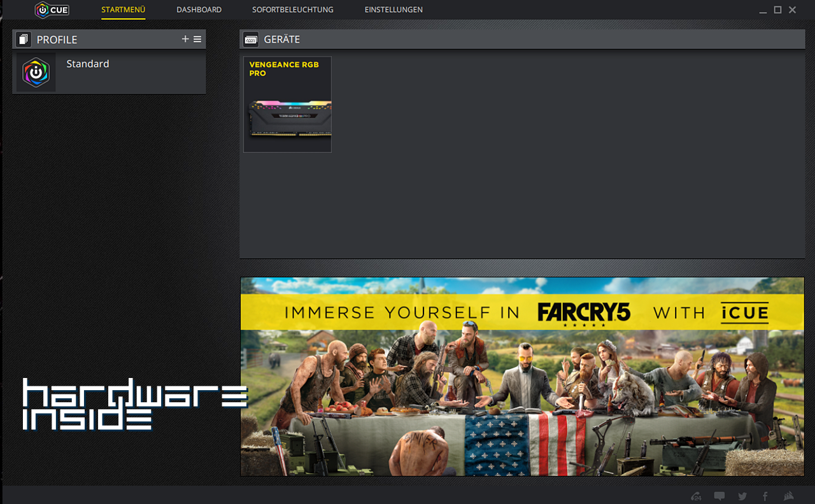Select the Standard profile
The height and width of the screenshot is (504, 815).
click(x=109, y=72)
